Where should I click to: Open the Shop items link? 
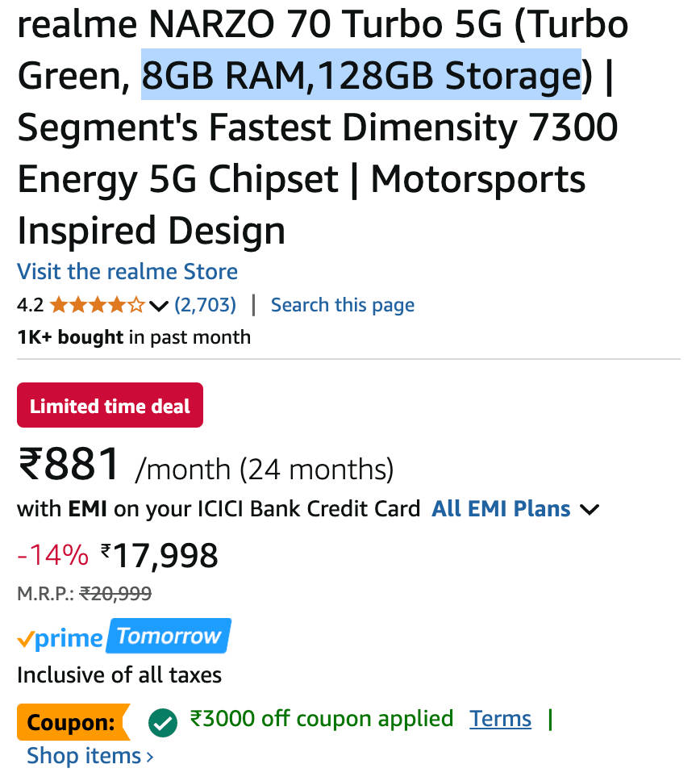tap(84, 756)
